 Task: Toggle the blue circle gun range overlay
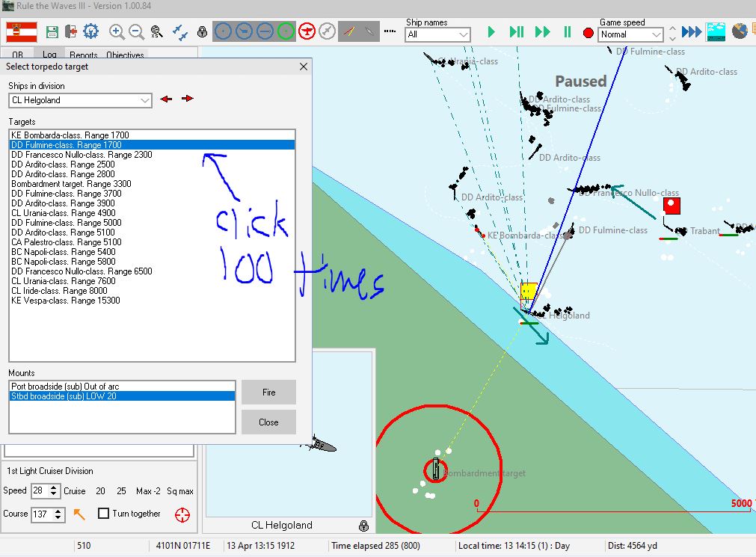click(x=244, y=32)
